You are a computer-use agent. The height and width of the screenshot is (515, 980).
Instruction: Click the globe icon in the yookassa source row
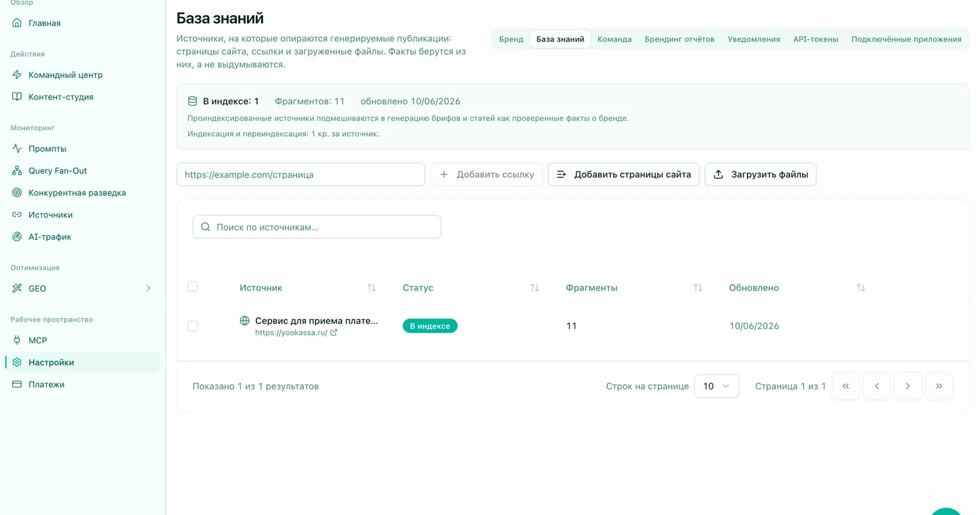(245, 321)
